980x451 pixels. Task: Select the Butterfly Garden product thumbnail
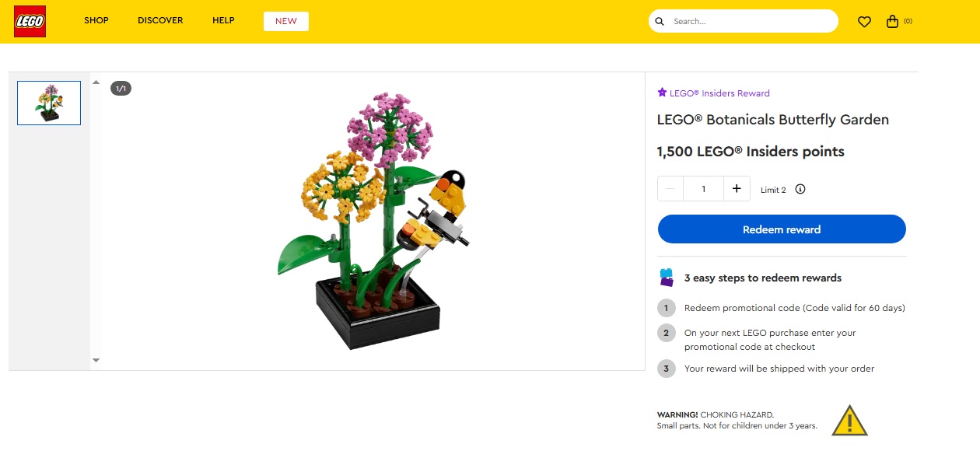tap(48, 102)
